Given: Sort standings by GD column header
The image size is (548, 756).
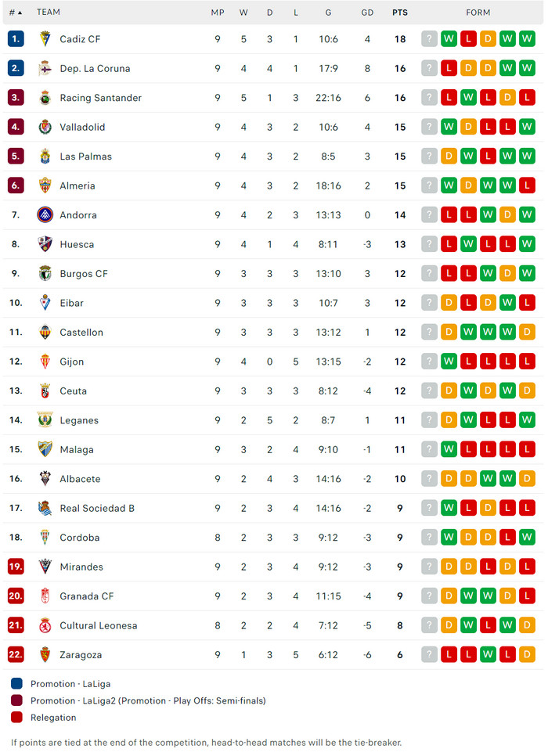Looking at the screenshot, I should click(367, 13).
